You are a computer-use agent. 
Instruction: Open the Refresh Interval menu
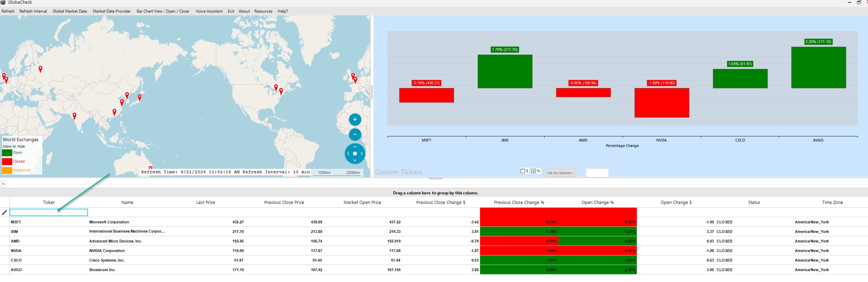pos(33,11)
